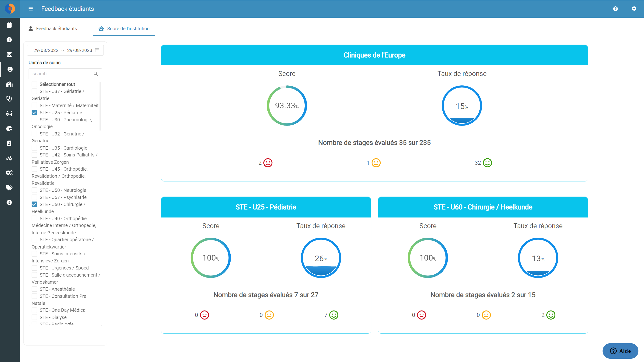Open the pie chart sidebar icon
The image size is (644, 362).
tap(9, 128)
